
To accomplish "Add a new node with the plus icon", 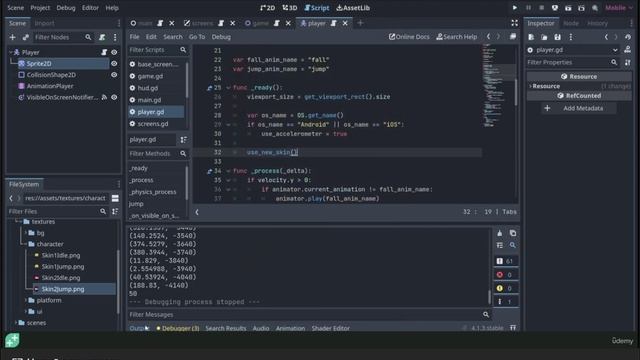I will pyautogui.click(x=12, y=37).
